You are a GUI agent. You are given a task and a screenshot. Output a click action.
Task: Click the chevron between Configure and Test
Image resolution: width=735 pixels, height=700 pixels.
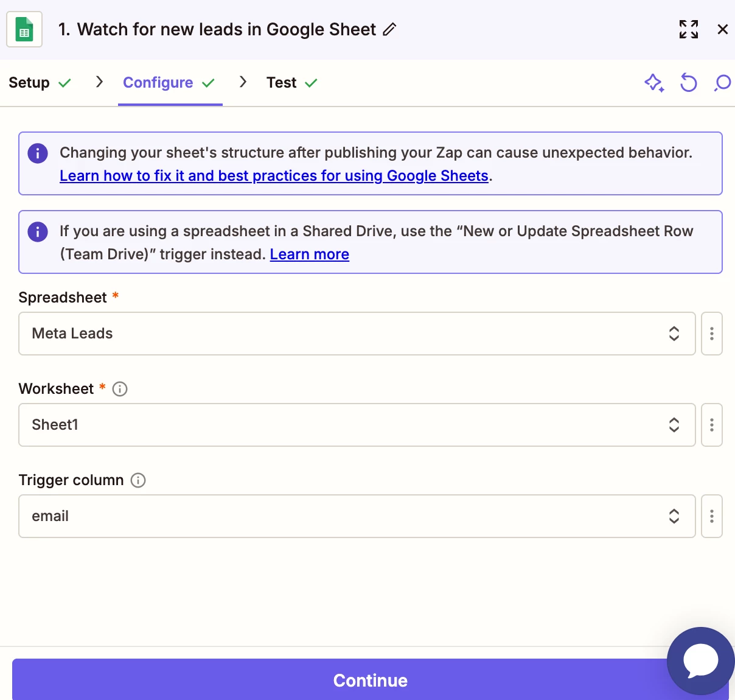click(243, 82)
